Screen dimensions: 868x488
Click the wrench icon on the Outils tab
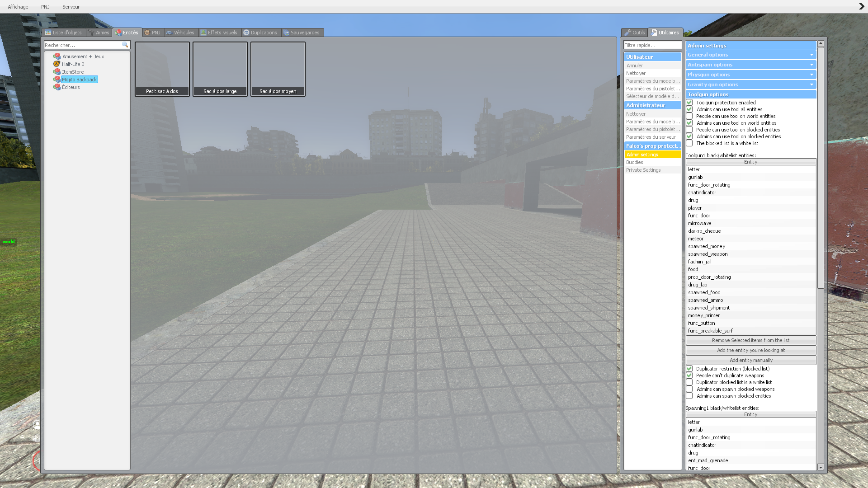pos(628,32)
